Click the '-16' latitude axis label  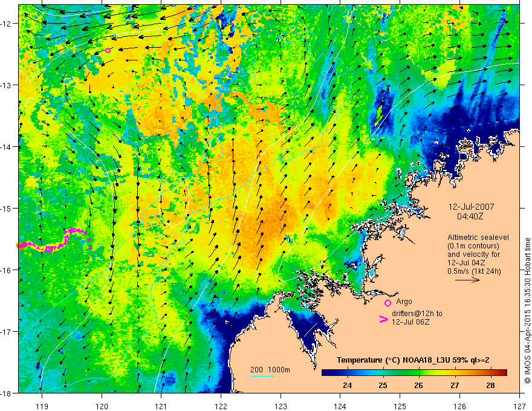(x=6, y=270)
